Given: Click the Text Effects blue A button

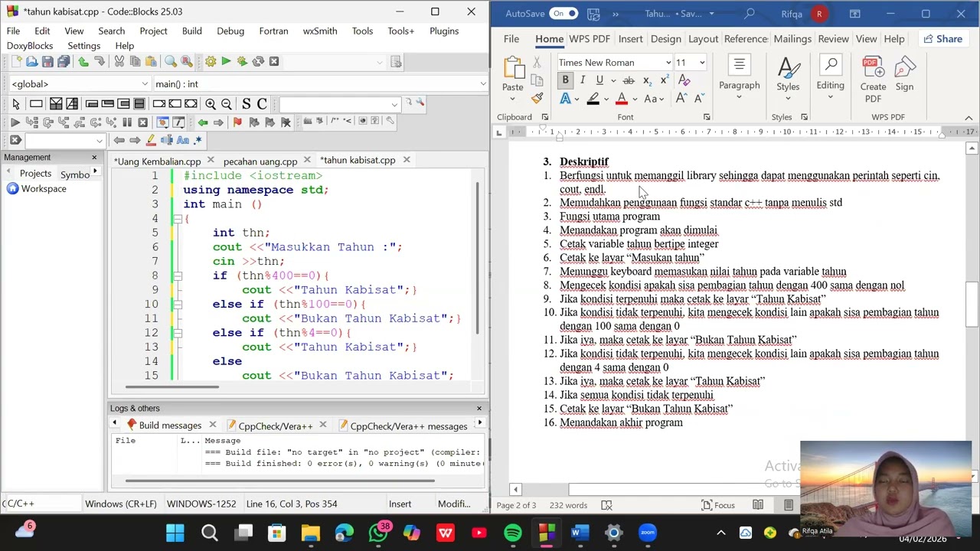Looking at the screenshot, I should point(565,99).
